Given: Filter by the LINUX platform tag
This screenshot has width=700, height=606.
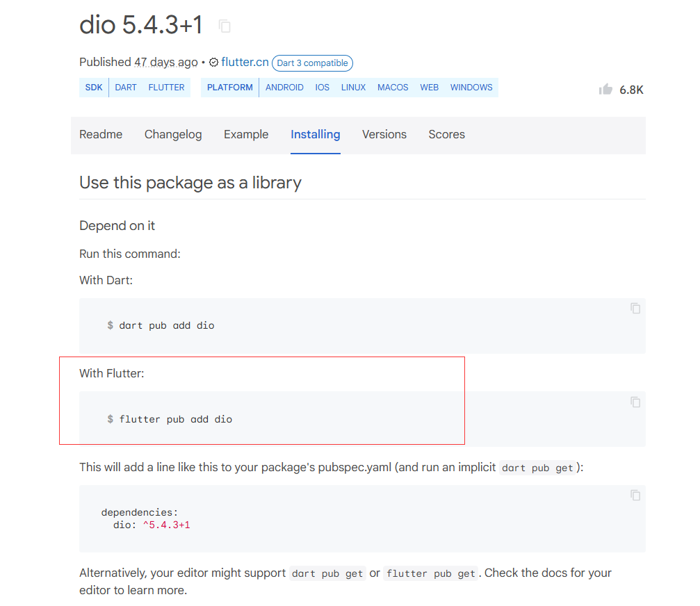Looking at the screenshot, I should click(354, 88).
